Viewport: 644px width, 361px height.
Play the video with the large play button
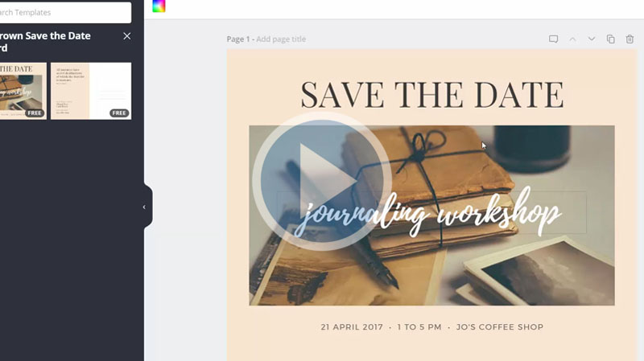[x=321, y=181]
